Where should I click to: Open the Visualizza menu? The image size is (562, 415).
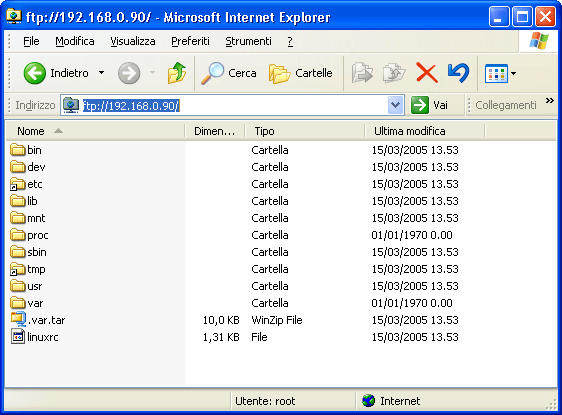click(133, 41)
